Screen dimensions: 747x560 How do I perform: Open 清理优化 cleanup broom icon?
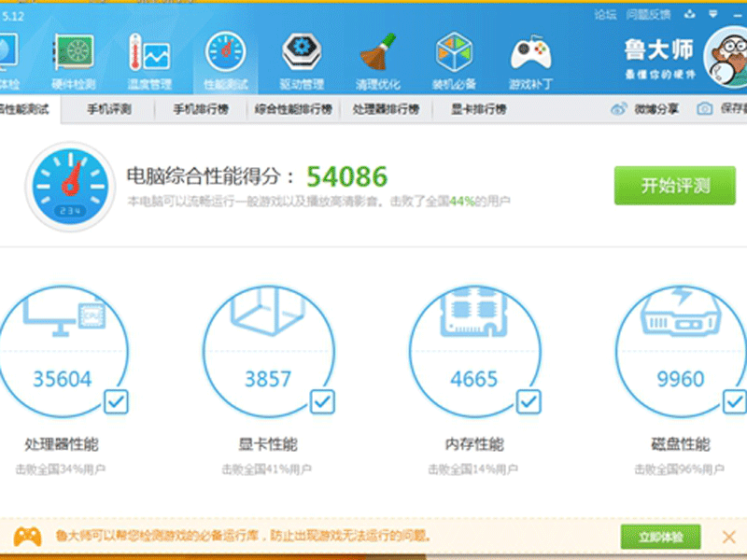pyautogui.click(x=378, y=51)
